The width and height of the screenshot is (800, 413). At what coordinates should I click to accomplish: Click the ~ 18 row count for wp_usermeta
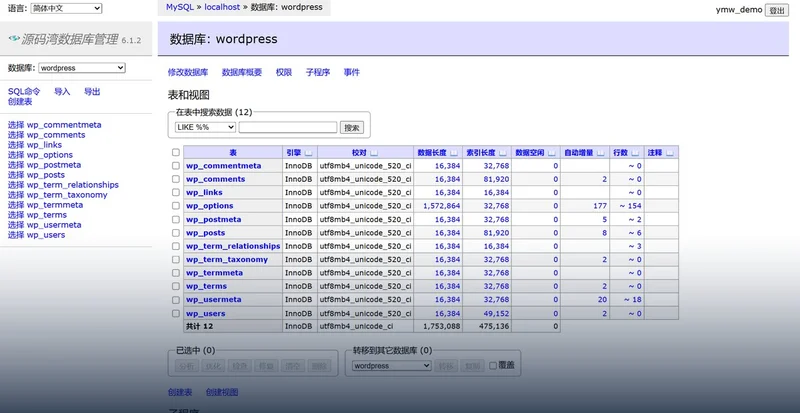[633, 300]
